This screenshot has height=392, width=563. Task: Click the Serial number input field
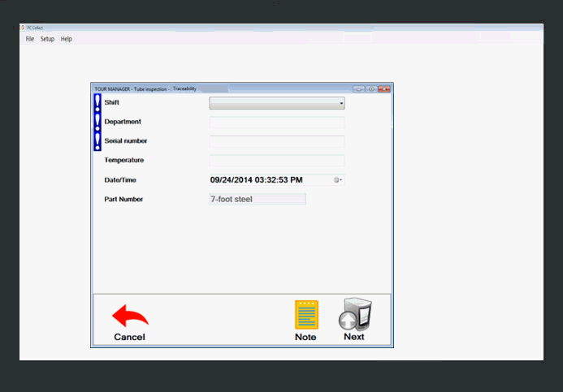[x=276, y=141]
